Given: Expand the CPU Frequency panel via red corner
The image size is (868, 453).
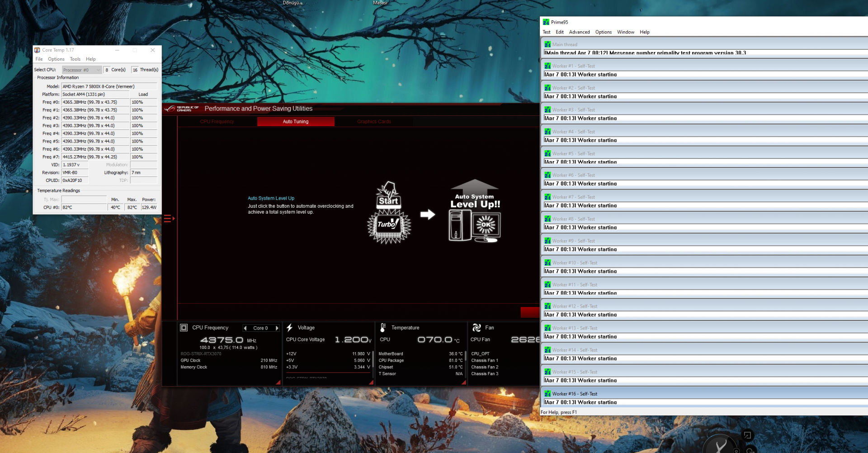Looking at the screenshot, I should 278,382.
